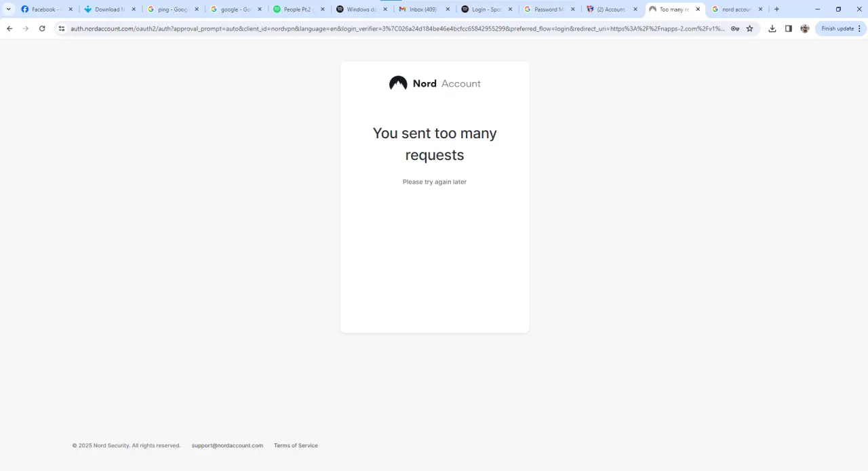
Task: Bookmark this page with the star
Action: click(750, 28)
